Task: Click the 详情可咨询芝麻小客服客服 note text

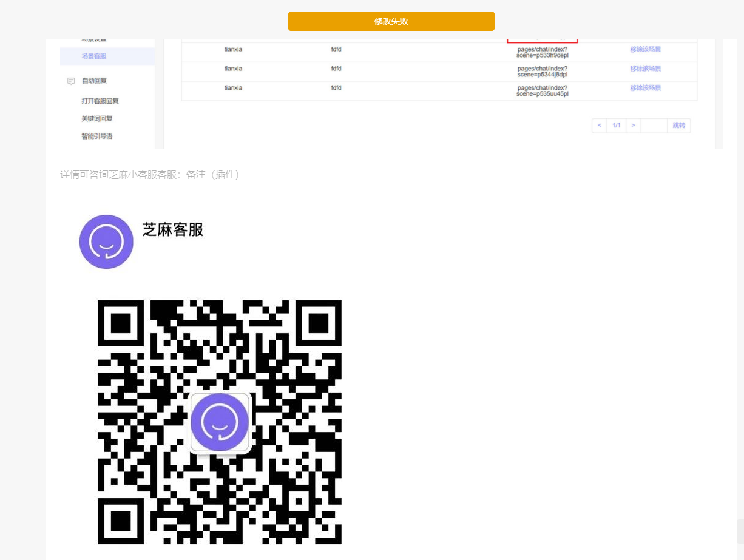Action: click(150, 175)
